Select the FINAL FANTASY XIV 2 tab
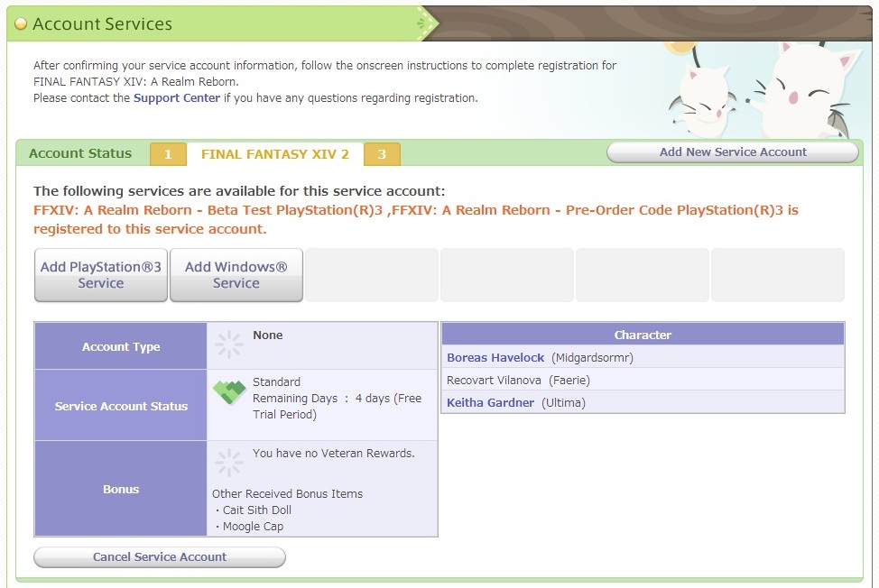 click(274, 154)
